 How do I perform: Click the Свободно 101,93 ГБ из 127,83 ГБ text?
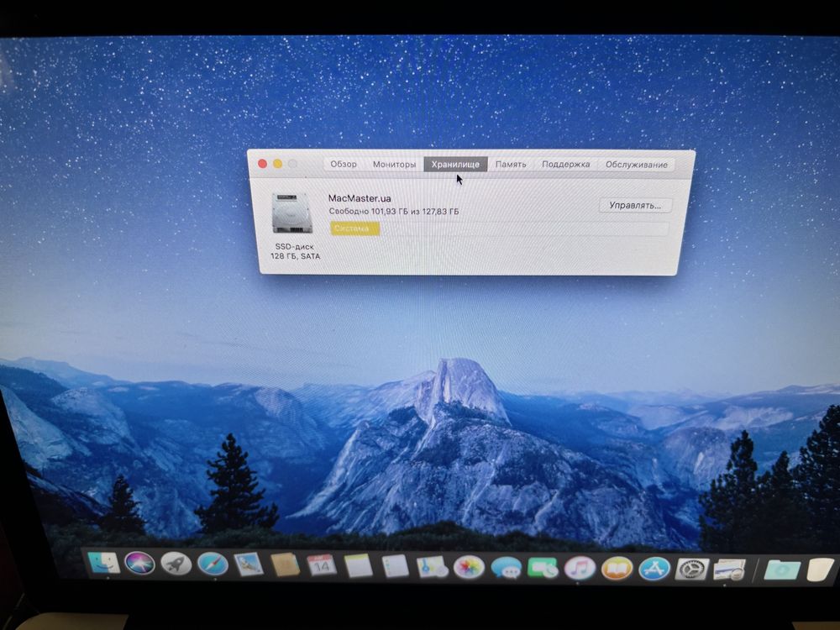click(x=394, y=212)
